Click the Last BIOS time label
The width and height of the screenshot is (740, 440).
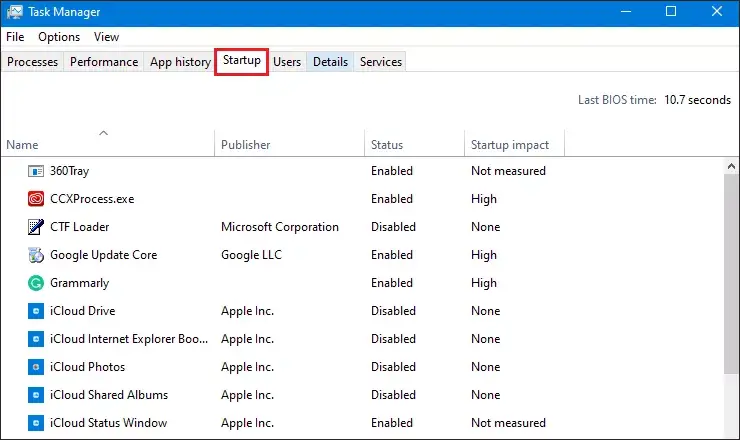coord(617,100)
